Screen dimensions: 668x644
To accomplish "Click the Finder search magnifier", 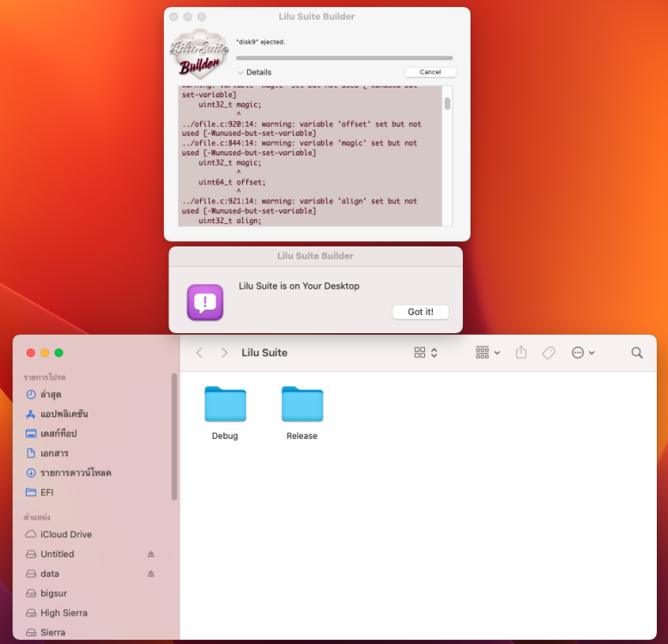I will click(637, 353).
